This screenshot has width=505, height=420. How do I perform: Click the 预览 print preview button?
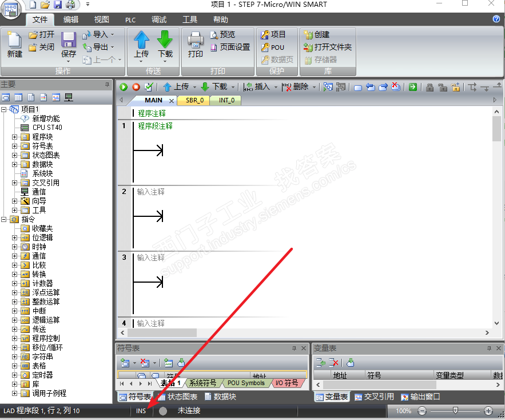pyautogui.click(x=222, y=34)
